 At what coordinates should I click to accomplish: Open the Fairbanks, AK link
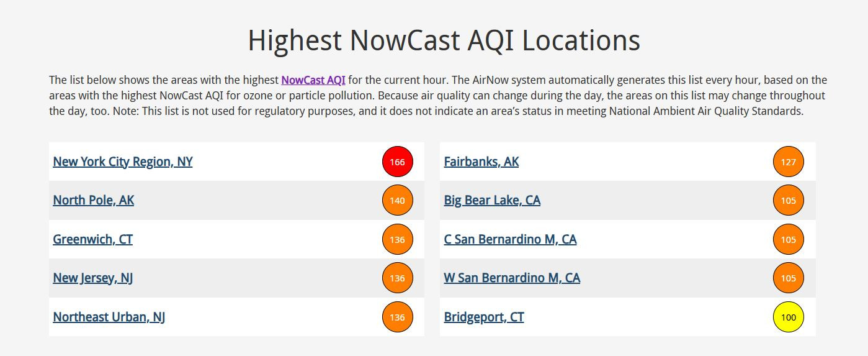(481, 162)
